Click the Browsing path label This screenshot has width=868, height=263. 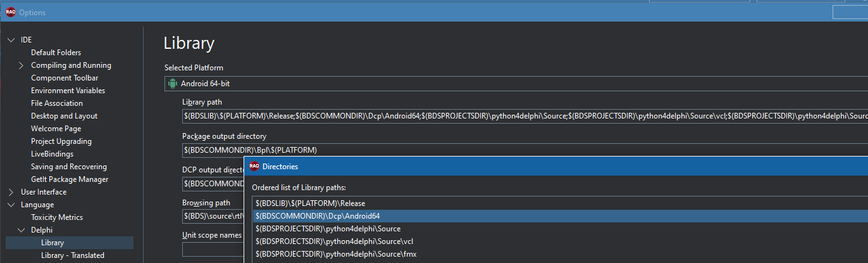point(206,203)
